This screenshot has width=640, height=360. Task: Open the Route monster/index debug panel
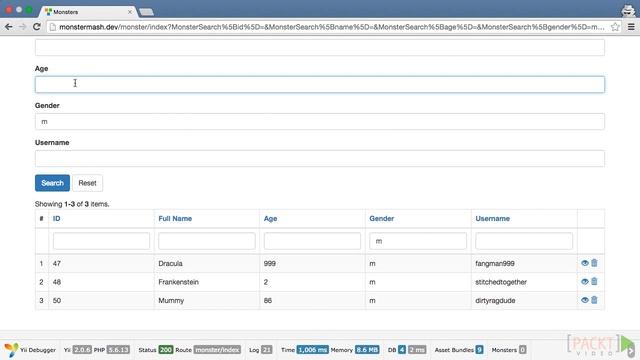coord(208,350)
